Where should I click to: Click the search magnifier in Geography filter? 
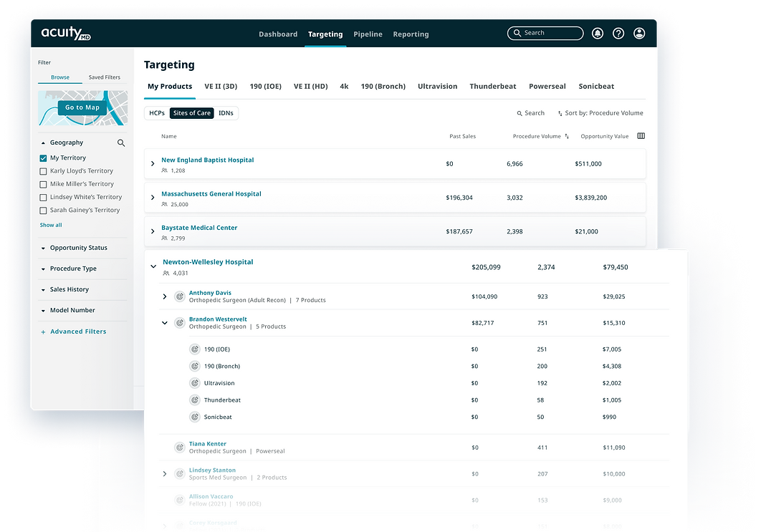click(x=120, y=142)
